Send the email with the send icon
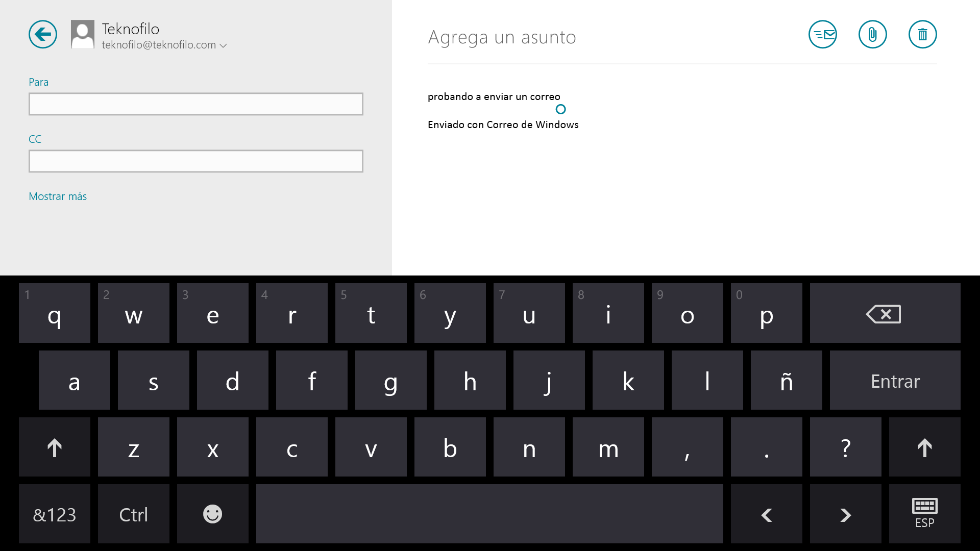This screenshot has height=551, width=980. (822, 34)
